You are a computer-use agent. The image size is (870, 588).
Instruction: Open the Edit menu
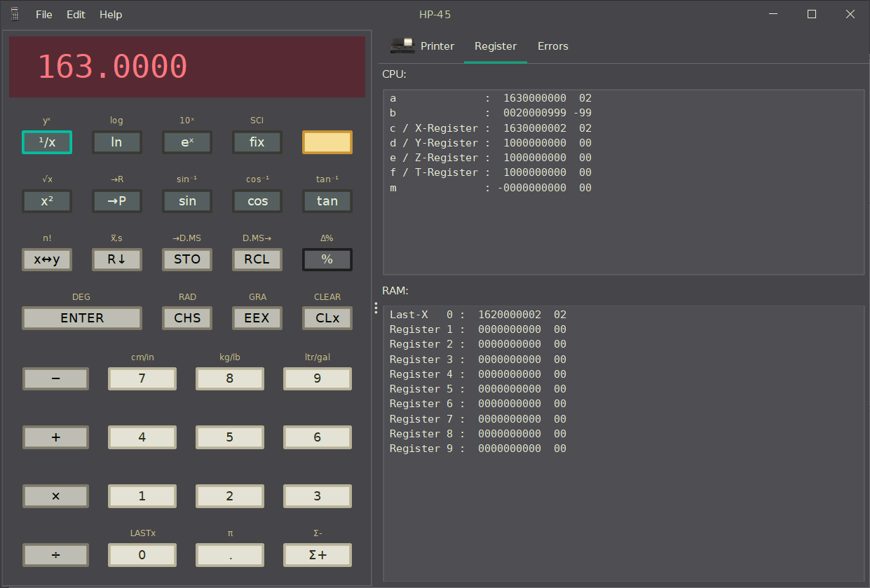click(x=76, y=14)
